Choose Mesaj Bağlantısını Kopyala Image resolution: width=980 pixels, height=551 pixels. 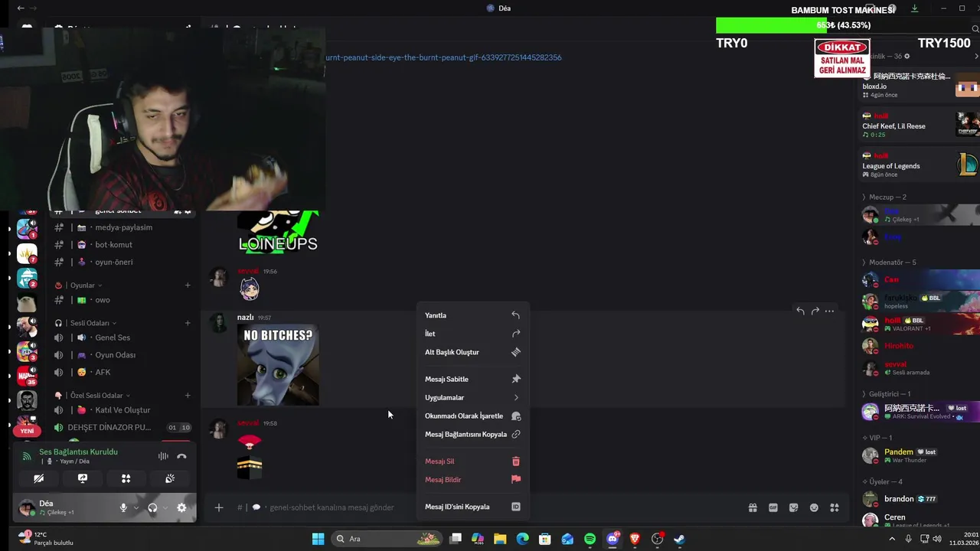pos(472,434)
